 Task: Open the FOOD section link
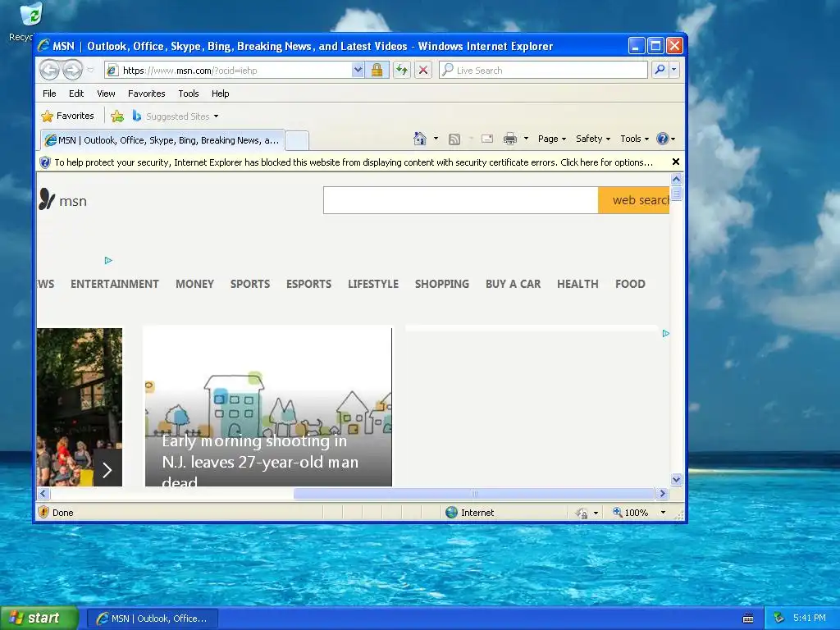point(630,284)
